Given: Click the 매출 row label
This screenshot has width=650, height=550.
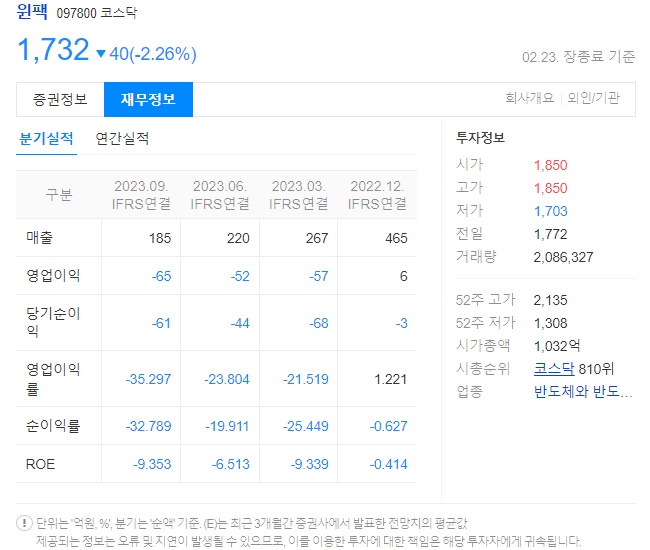Looking at the screenshot, I should tap(39, 238).
